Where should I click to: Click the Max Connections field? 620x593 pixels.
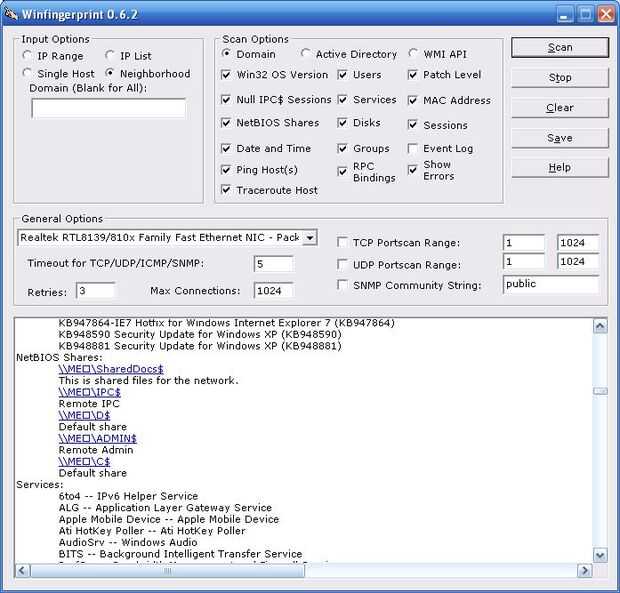pyautogui.click(x=274, y=291)
